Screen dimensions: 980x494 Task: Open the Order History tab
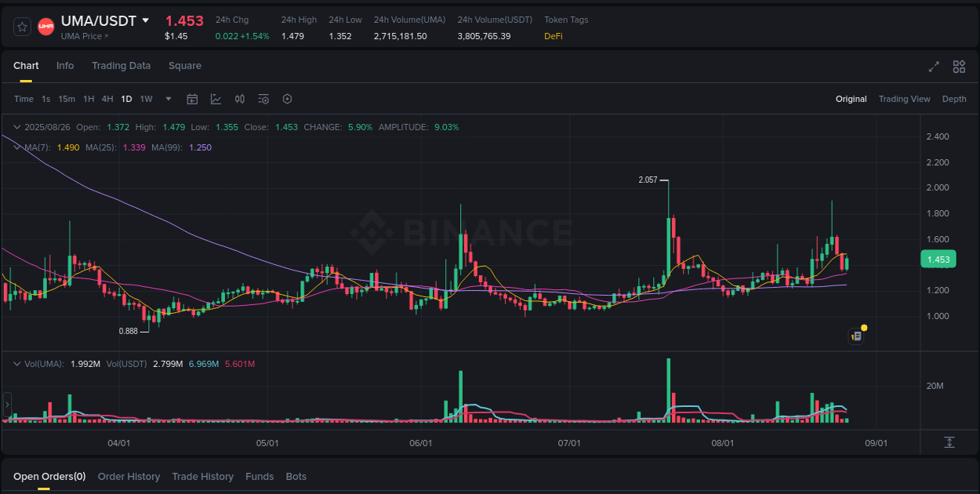(x=129, y=476)
